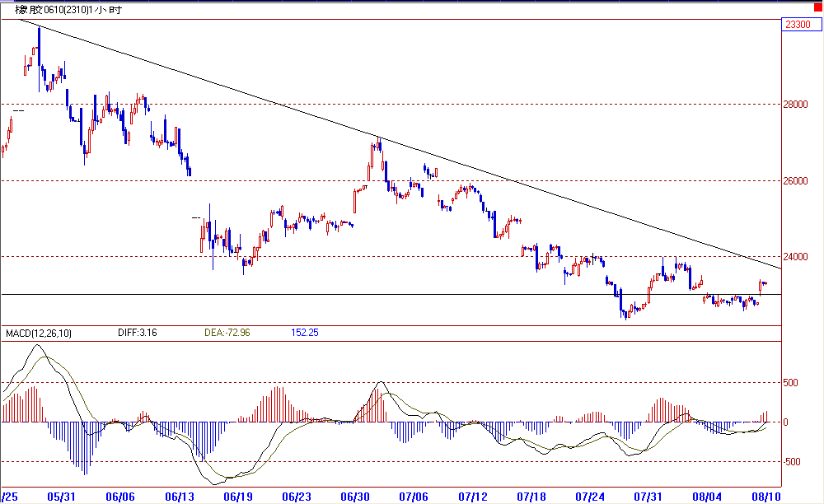The height and width of the screenshot is (504, 824).
Task: Click the 28000 price axis label
Action: tap(797, 105)
